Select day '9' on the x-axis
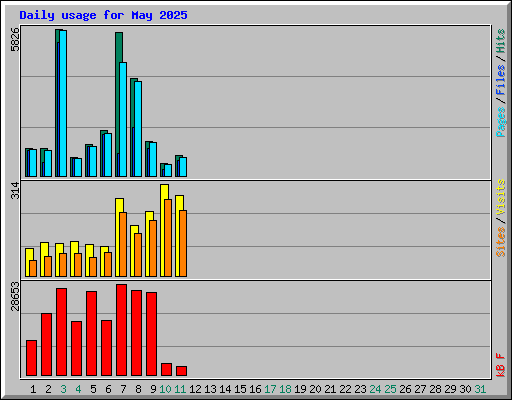 [x=153, y=389]
